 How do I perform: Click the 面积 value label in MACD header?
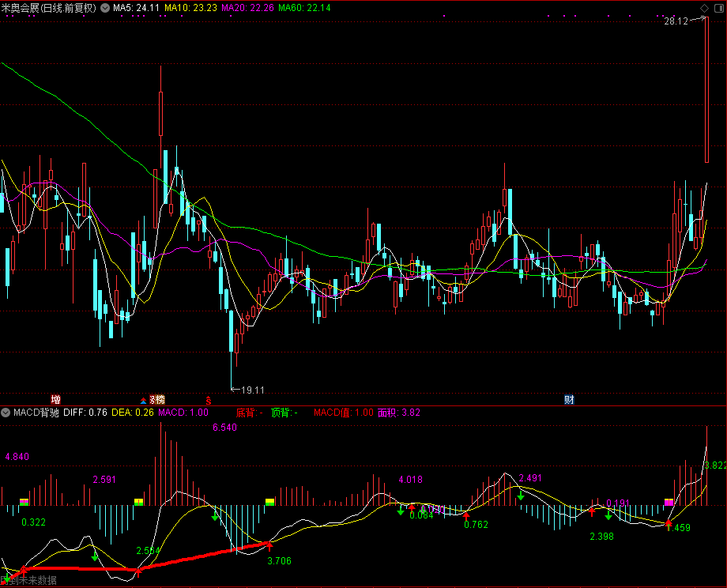tap(399, 412)
